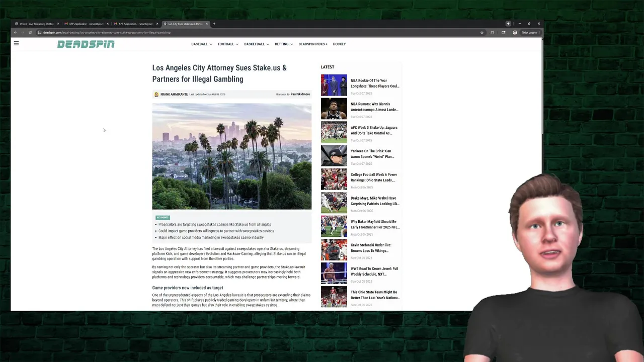Close the Velora Live Streaming tab
The height and width of the screenshot is (362, 644).
coord(58,24)
